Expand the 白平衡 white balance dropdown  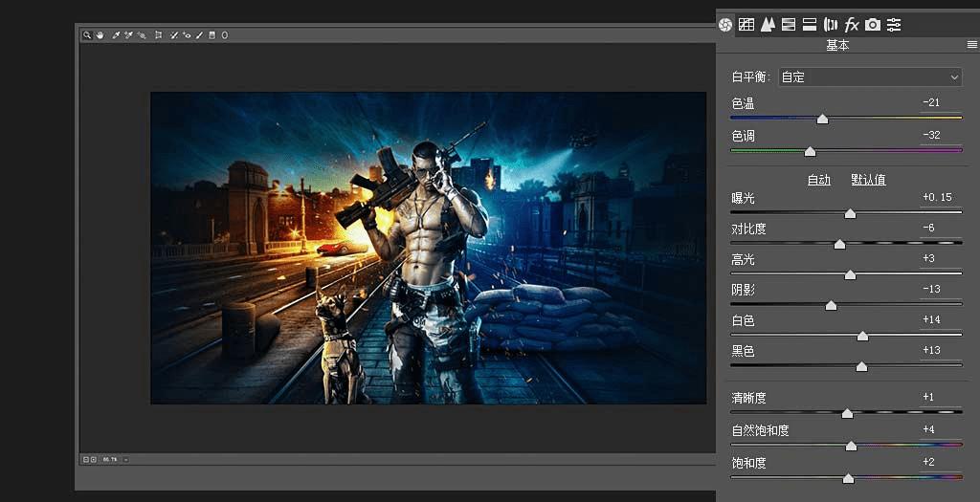[x=869, y=77]
